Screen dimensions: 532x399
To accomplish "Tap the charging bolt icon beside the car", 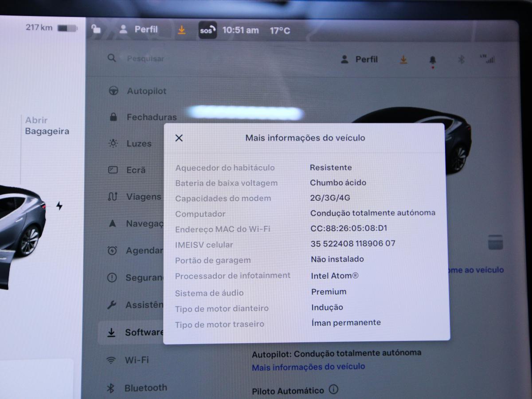I will (59, 206).
